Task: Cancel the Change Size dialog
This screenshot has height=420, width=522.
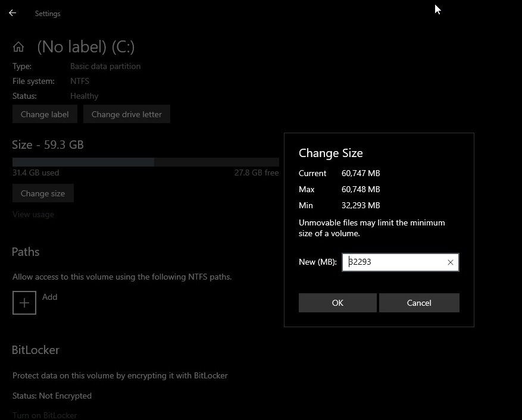Action: [x=419, y=303]
